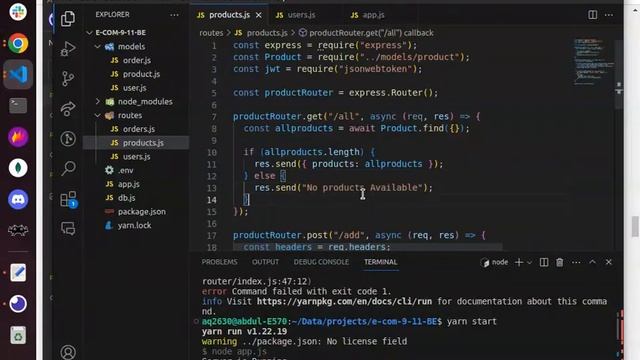This screenshot has width=640, height=360.
Task: Activate the products.js editor tab
Action: point(229,15)
